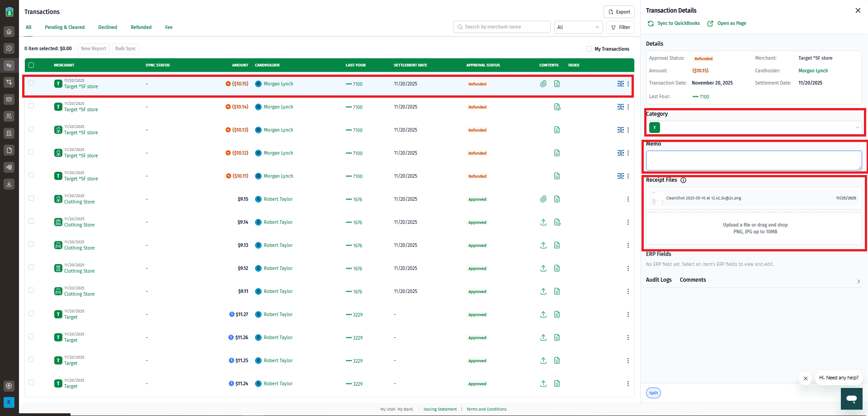The width and height of the screenshot is (868, 416).
Task: Click the split-merge icon on the ($10.11) row
Action: coord(621,176)
